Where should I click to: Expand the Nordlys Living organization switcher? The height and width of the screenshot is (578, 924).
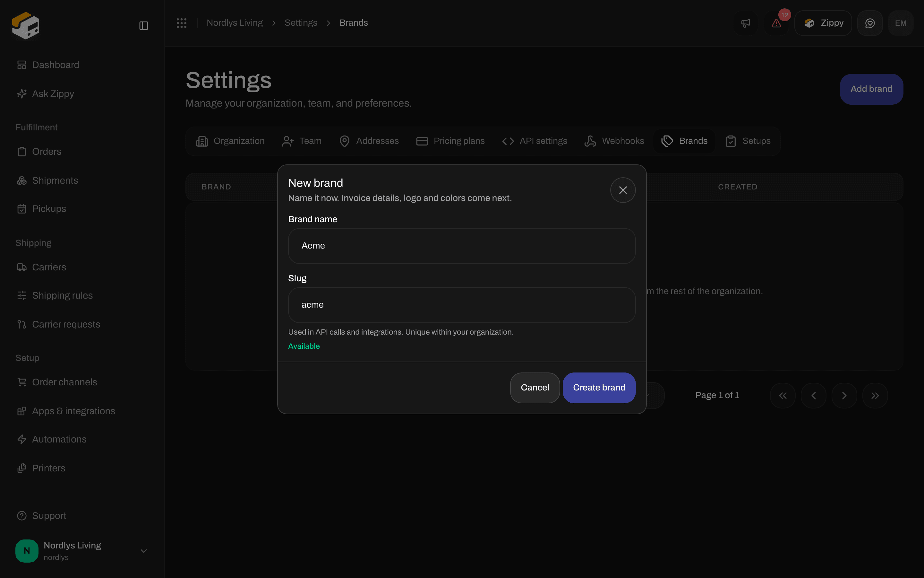pyautogui.click(x=82, y=551)
